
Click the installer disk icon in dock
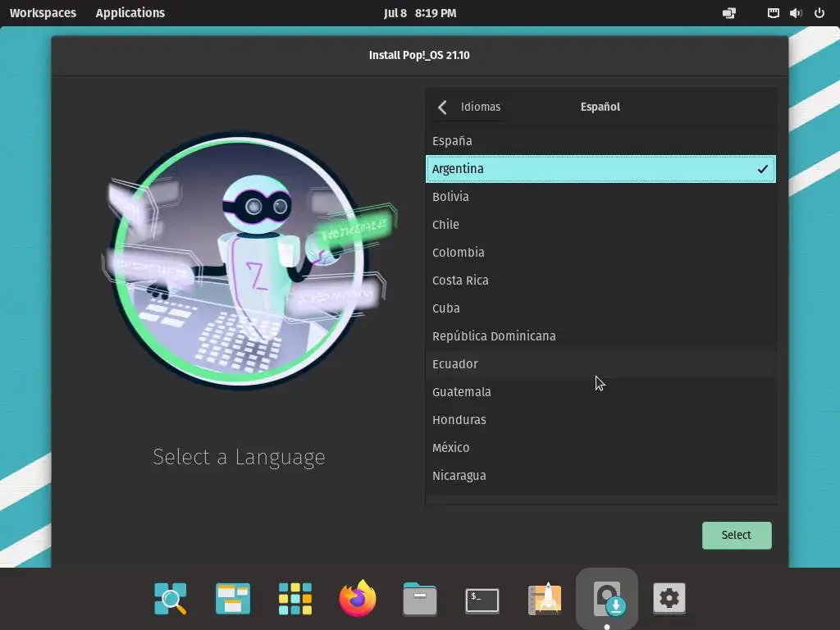[x=607, y=598]
